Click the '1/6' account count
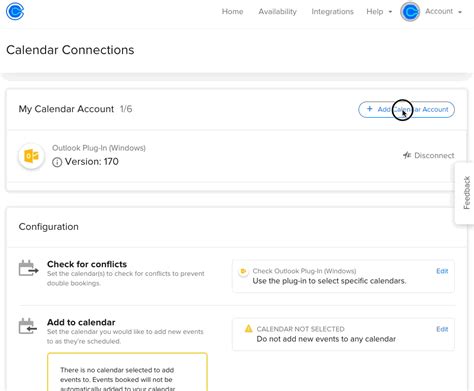This screenshot has height=391, width=474. pos(126,109)
